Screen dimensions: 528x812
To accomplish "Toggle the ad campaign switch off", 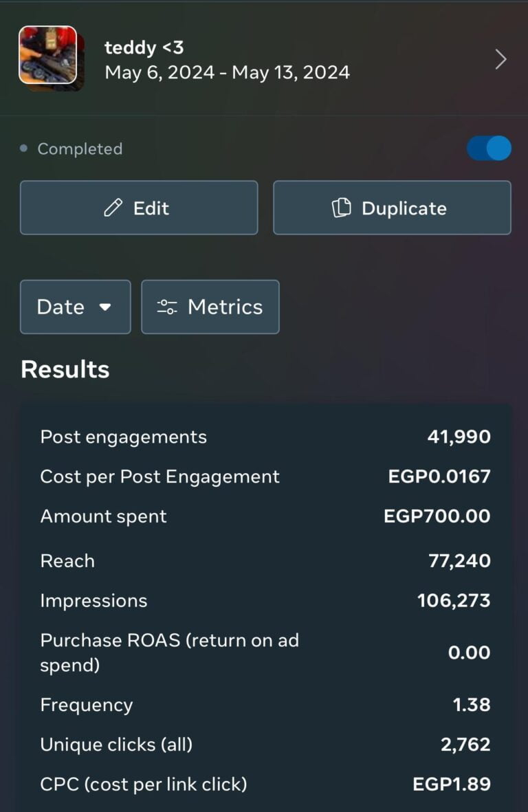I will pos(489,149).
